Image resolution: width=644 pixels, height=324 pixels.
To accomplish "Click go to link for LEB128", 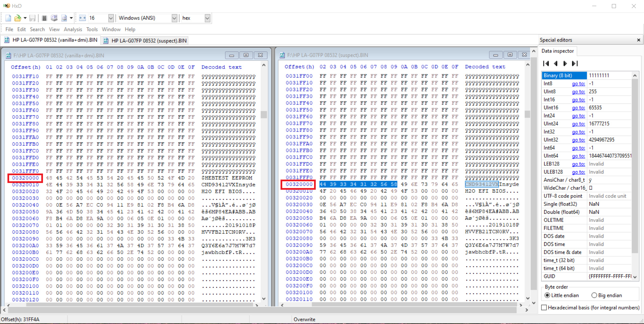I will pos(578,164).
